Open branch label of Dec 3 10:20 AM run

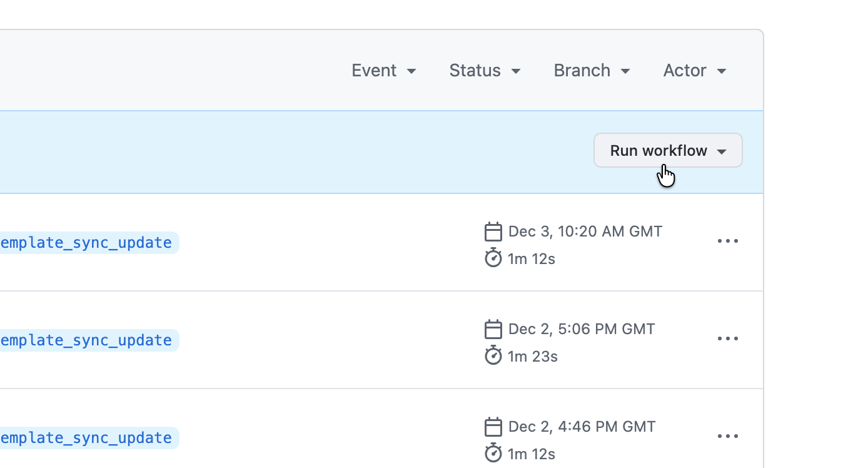point(88,243)
